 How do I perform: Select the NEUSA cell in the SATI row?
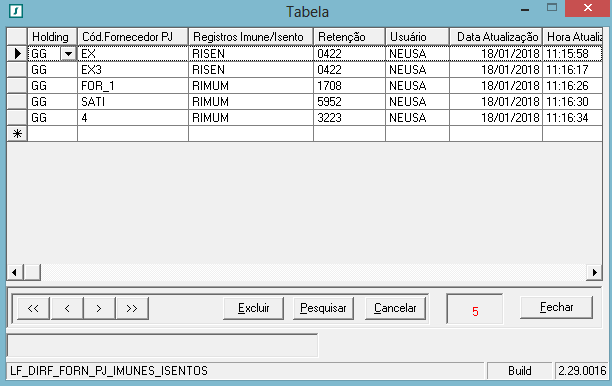[x=417, y=101]
